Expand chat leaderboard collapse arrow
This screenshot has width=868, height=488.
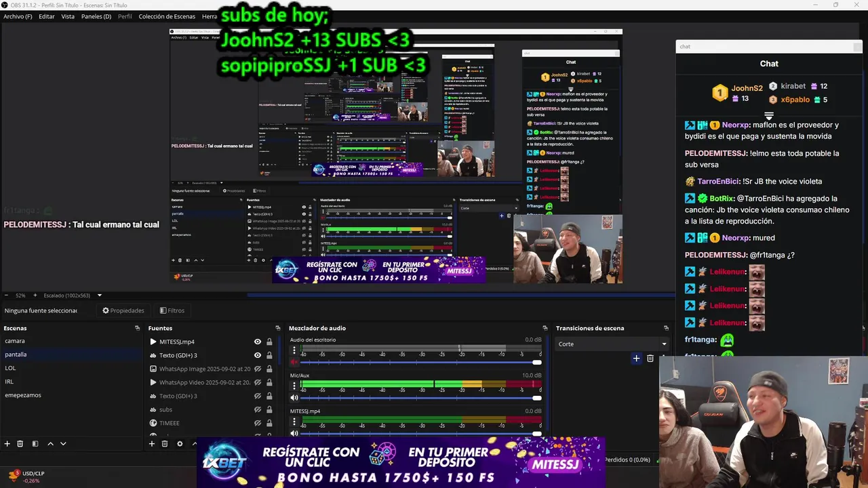point(769,116)
